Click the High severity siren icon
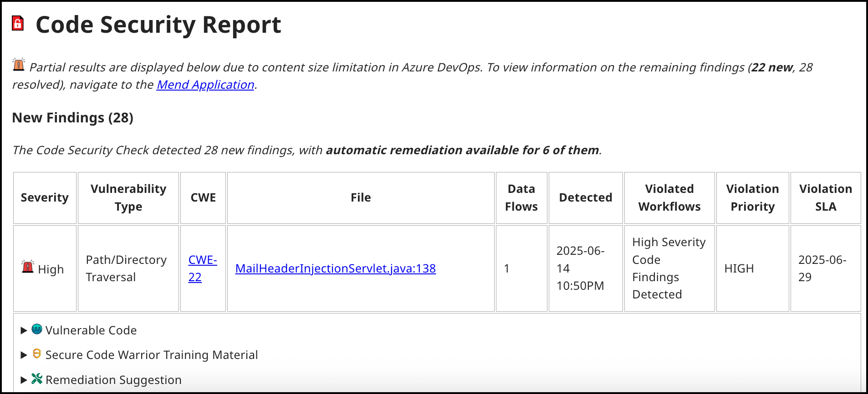 (x=28, y=267)
